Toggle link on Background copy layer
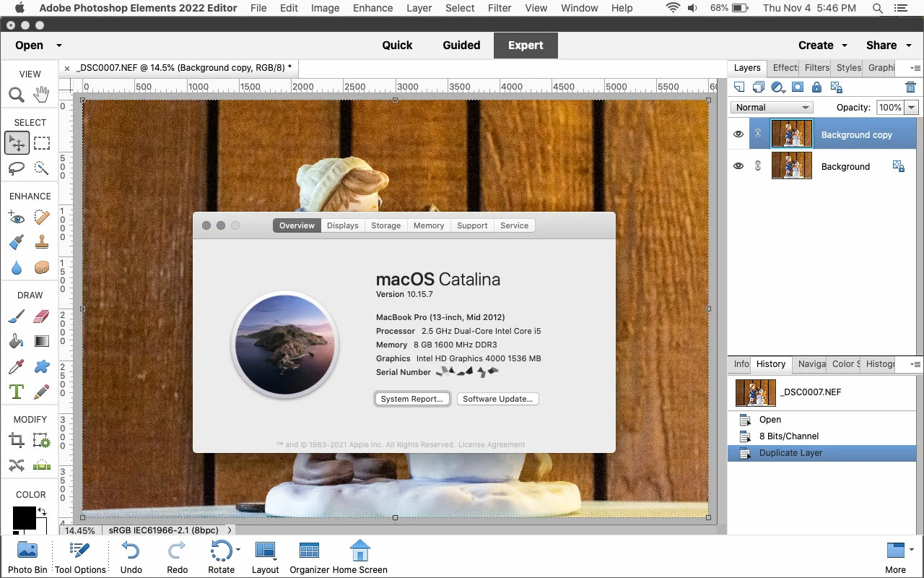 (x=758, y=134)
